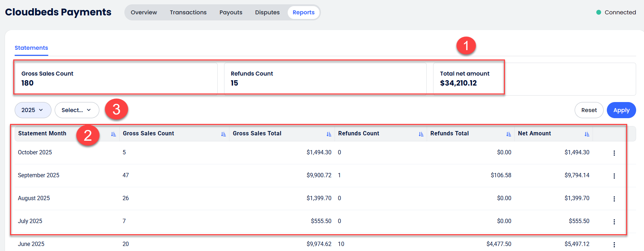Sort by Refunds Count column icon

tap(421, 134)
